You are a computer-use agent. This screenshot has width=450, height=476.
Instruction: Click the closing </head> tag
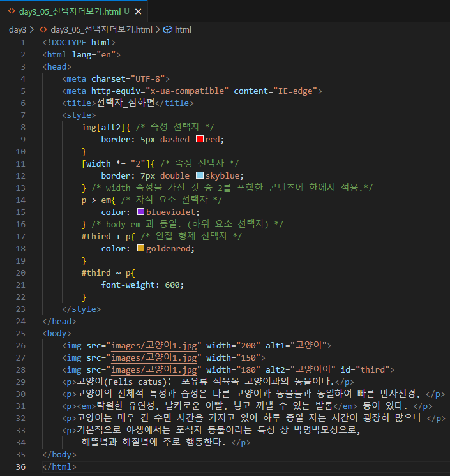coord(59,321)
